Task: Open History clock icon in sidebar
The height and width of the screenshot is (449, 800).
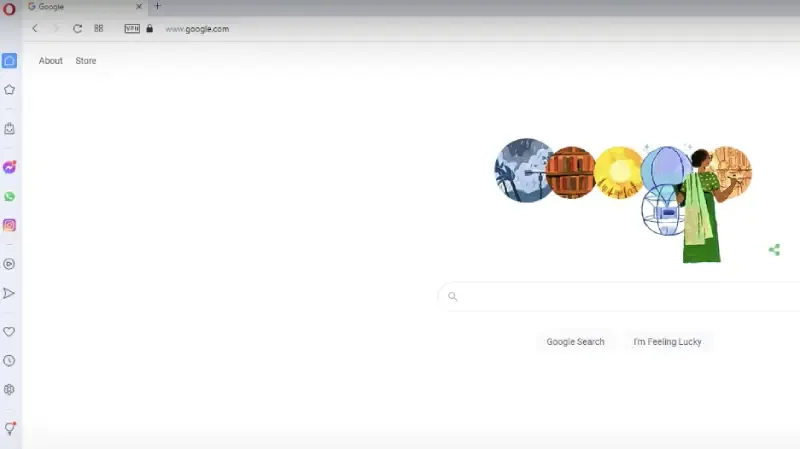Action: click(x=9, y=361)
